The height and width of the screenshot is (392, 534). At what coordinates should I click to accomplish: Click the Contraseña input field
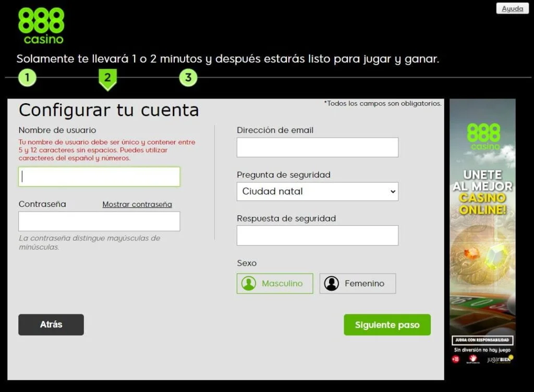[99, 221]
